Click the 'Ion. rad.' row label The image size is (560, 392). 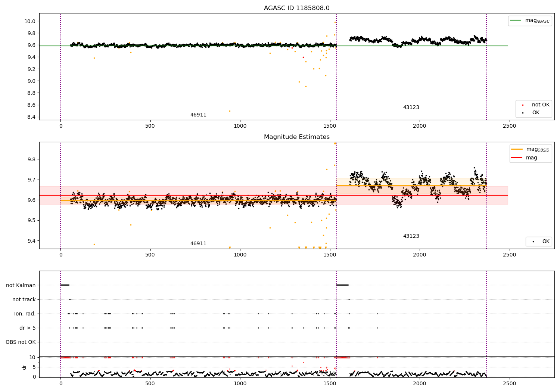25,314
